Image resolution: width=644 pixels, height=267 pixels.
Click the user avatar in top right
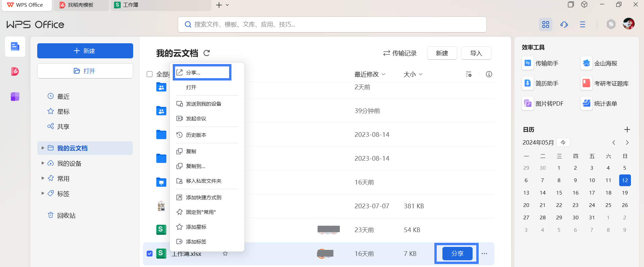(628, 24)
